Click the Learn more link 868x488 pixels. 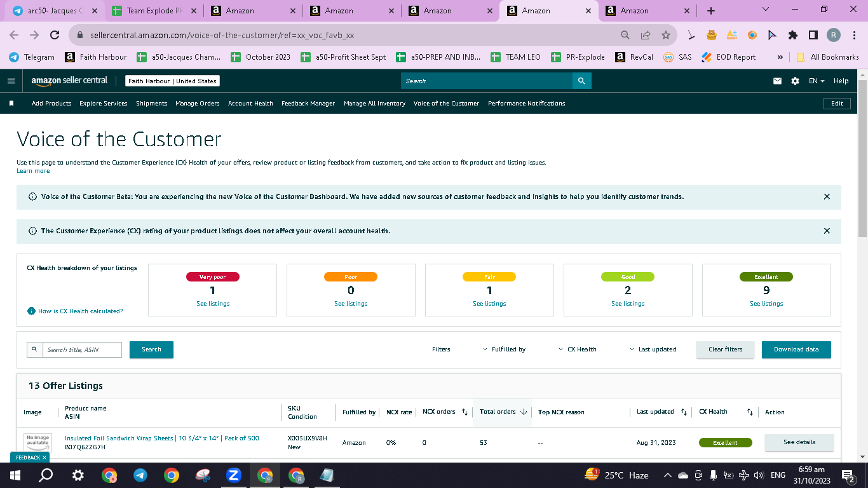click(33, 171)
